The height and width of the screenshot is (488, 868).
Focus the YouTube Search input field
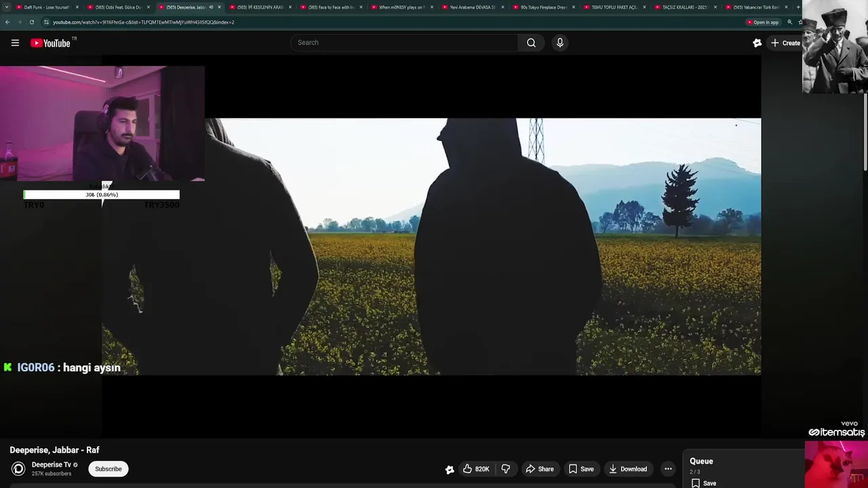coord(404,43)
